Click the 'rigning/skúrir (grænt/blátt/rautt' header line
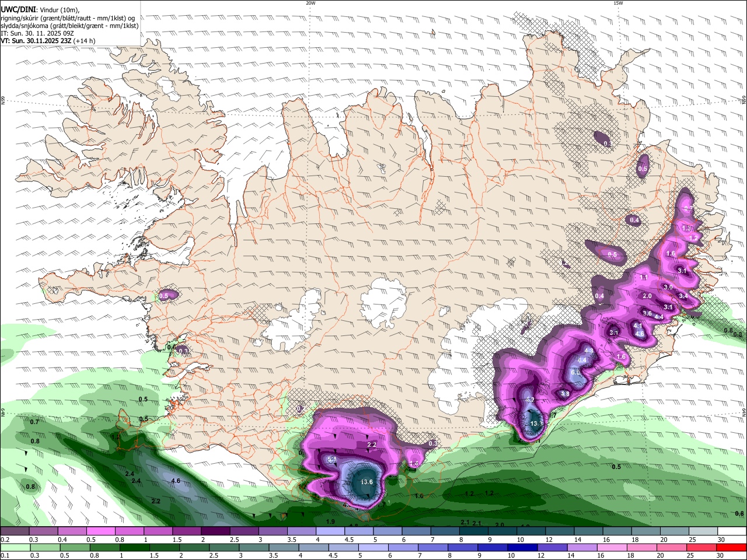 68,17
